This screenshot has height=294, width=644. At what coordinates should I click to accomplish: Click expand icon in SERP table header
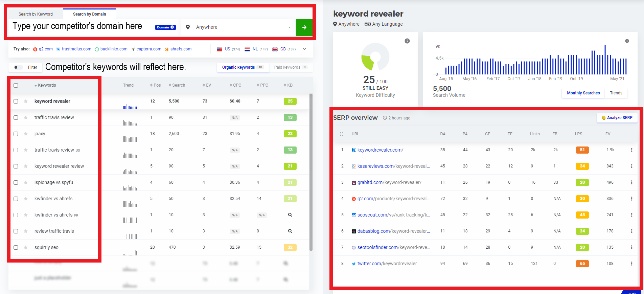tap(342, 134)
